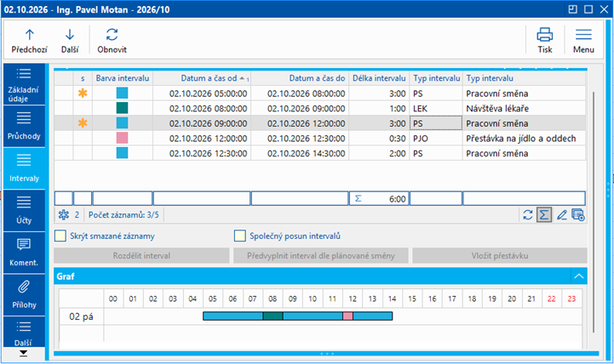Image resolution: width=614 pixels, height=364 pixels.
Task: Select Přestávka na jídlo a oddech cell
Action: 524,139
